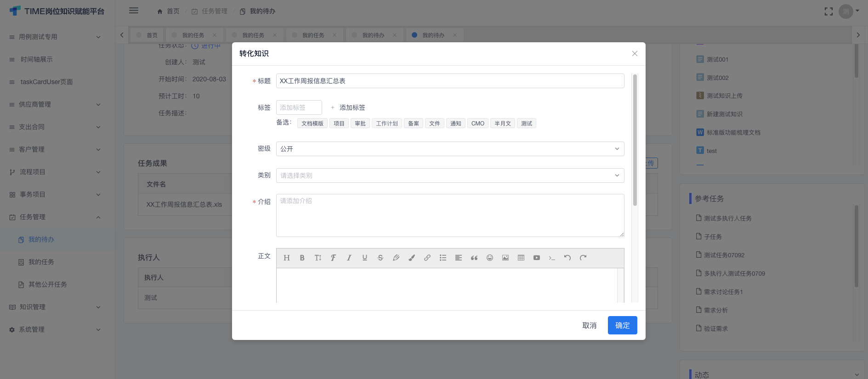The image size is (868, 379).
Task: Insert a table in editor
Action: (x=521, y=258)
